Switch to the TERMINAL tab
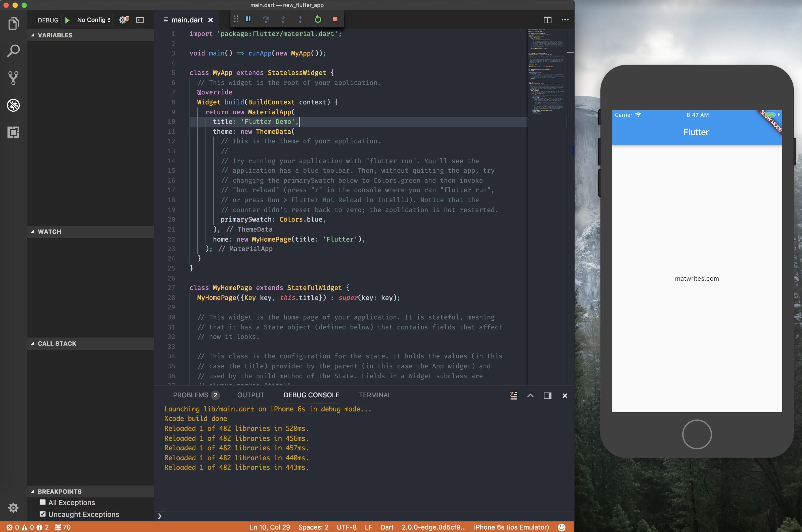 pyautogui.click(x=375, y=395)
